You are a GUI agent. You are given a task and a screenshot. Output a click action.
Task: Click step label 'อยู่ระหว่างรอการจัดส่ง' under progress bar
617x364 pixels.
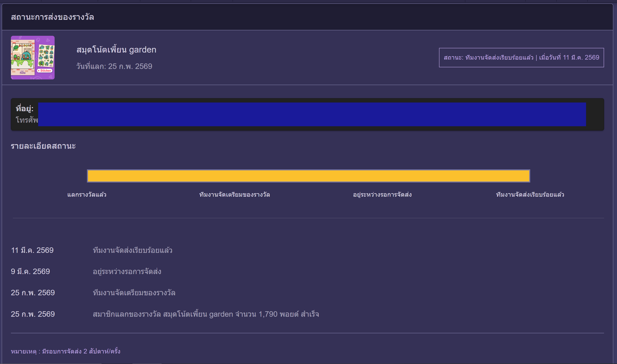pyautogui.click(x=382, y=195)
